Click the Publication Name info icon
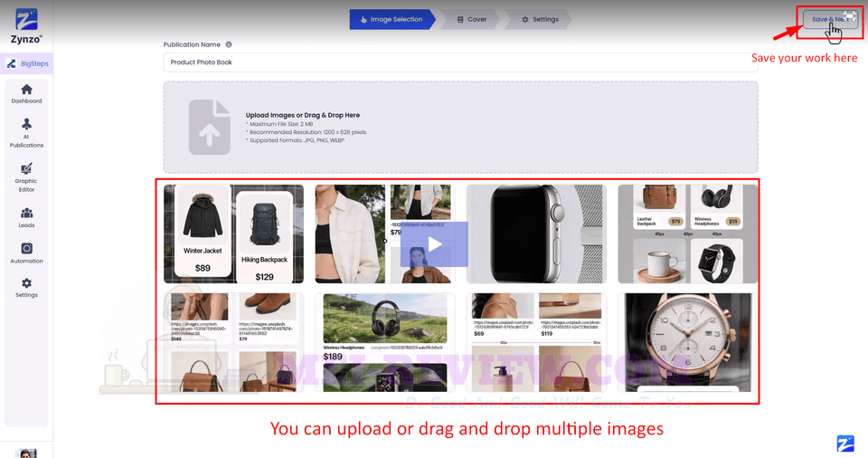Screen dimensions: 868x458 [x=229, y=44]
